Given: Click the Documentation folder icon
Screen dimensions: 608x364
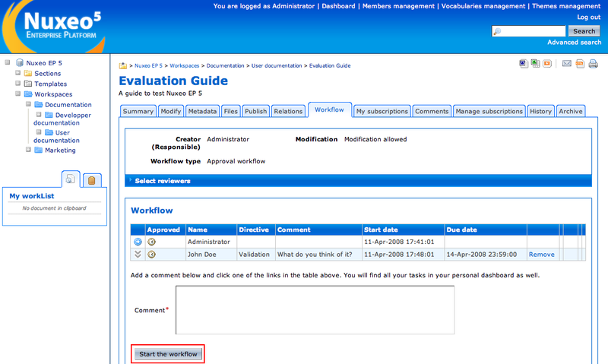Looking at the screenshot, I should click(x=39, y=104).
